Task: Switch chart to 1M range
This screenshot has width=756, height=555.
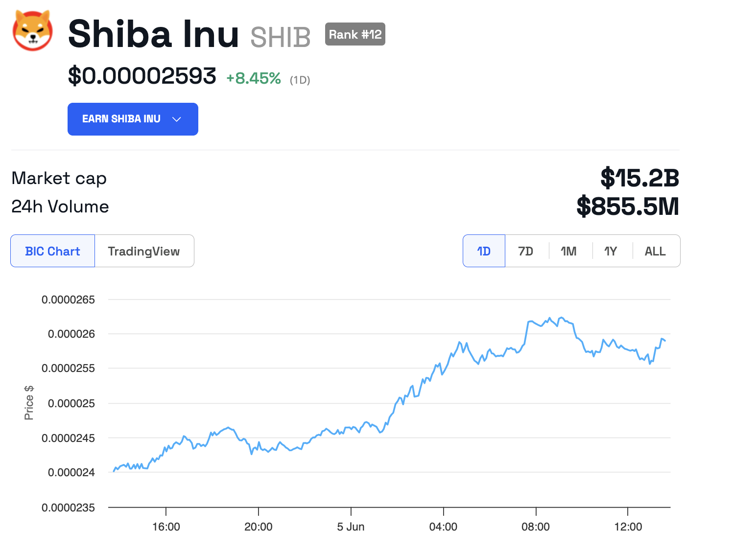Action: (568, 251)
